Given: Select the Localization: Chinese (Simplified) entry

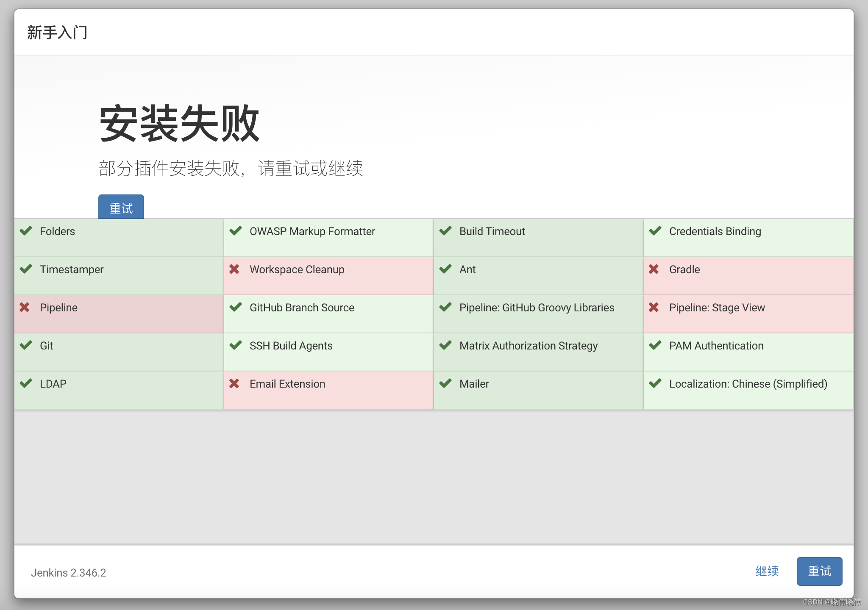Looking at the screenshot, I should (748, 384).
